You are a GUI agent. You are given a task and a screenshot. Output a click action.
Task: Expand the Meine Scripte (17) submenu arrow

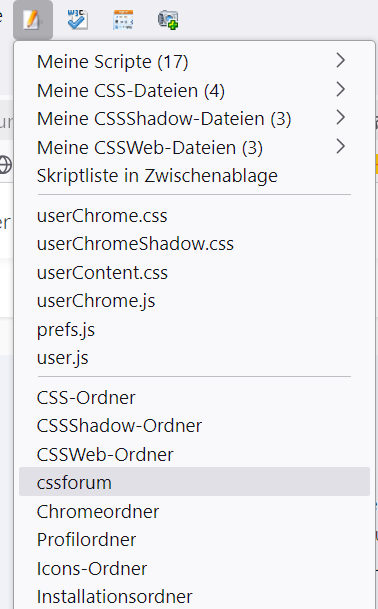pos(340,61)
